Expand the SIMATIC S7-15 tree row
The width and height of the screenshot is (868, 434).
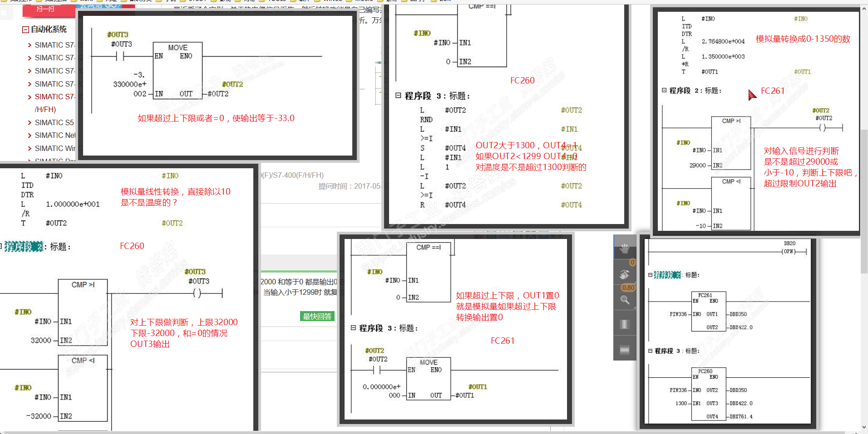tap(30, 45)
